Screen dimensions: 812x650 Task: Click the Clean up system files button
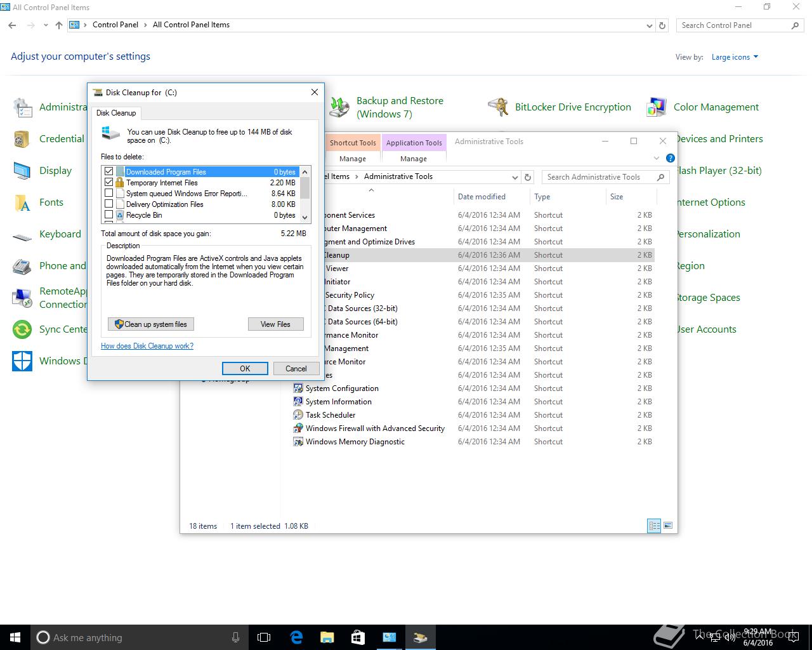pyautogui.click(x=151, y=324)
